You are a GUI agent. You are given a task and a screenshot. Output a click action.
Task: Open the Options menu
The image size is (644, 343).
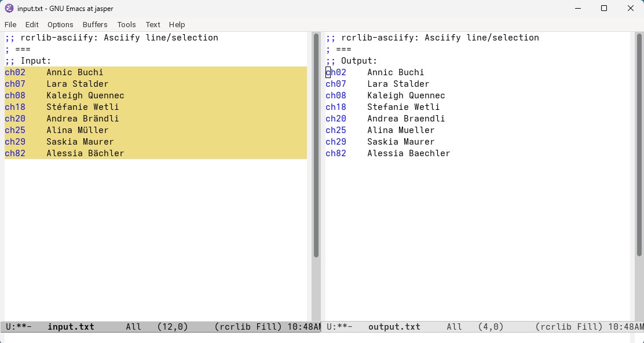tap(60, 25)
